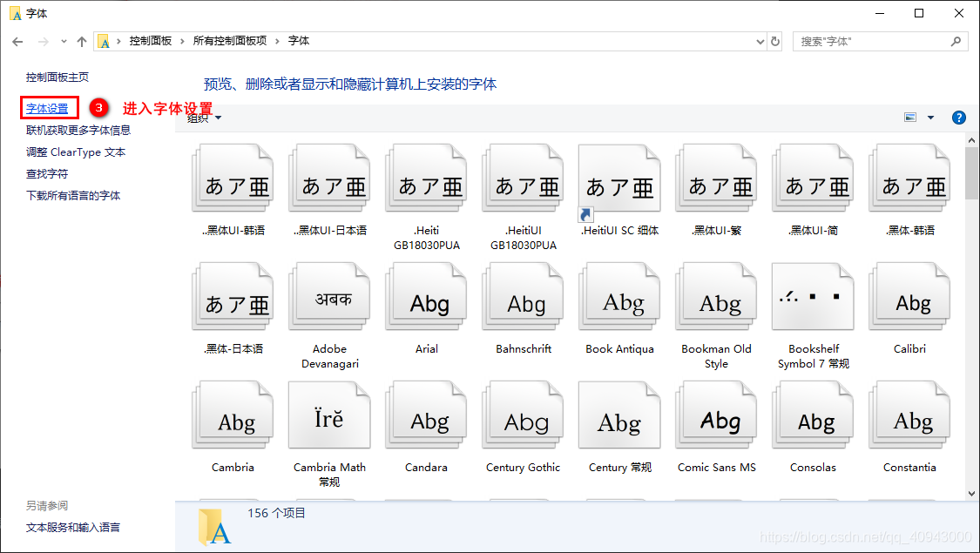The image size is (980, 553).
Task: Change view with the view mode button
Action: [910, 118]
